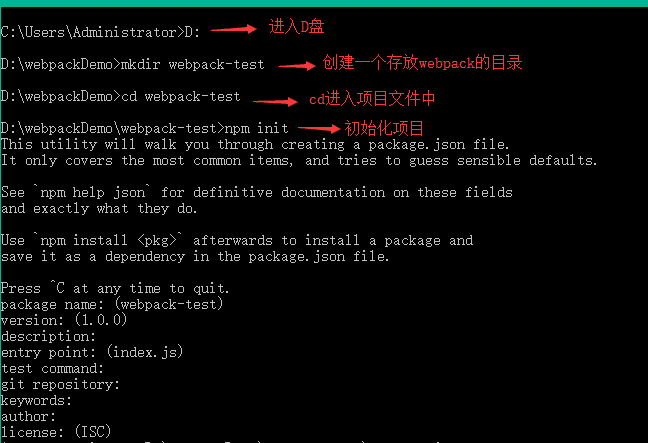
Task: Click the 'mkdir webpack-test' command
Action: click(192, 64)
